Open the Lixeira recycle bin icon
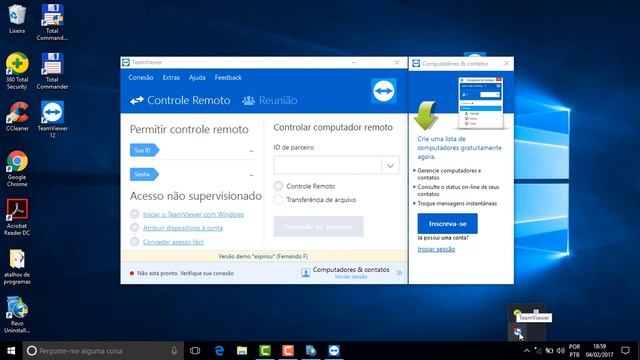 [x=17, y=19]
